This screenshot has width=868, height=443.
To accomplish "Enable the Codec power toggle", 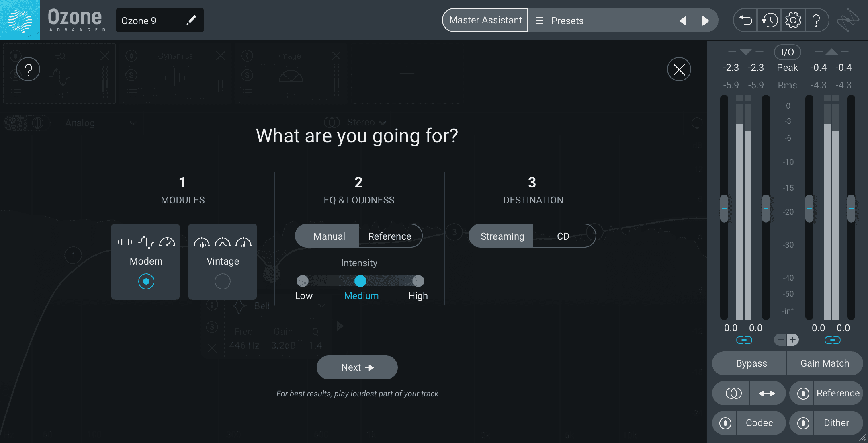I will 725,423.
